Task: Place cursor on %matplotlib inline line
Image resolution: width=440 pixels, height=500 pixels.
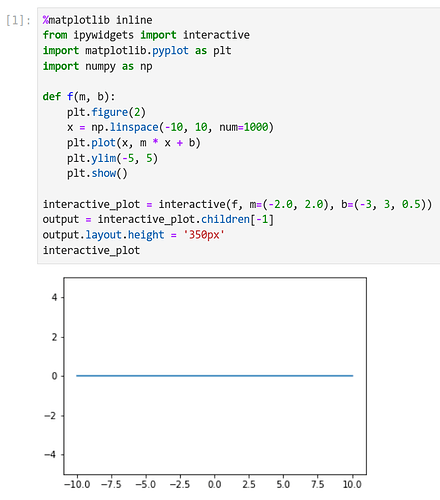Action: (x=97, y=20)
